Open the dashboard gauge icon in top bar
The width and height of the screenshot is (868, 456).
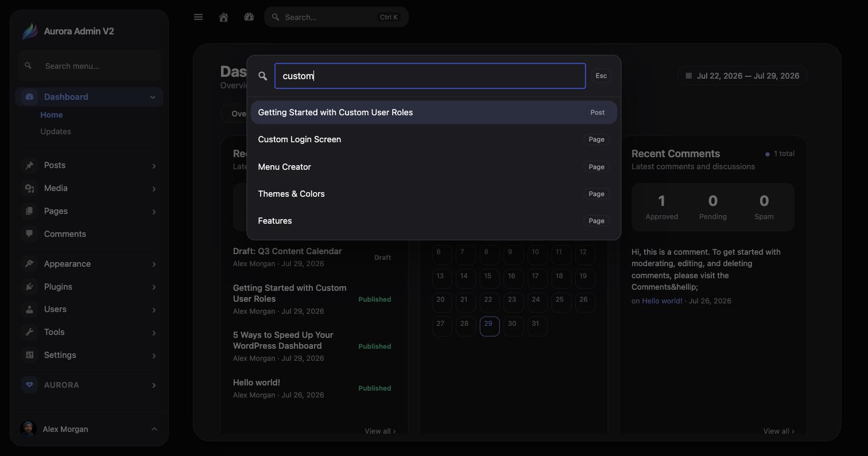tap(249, 17)
